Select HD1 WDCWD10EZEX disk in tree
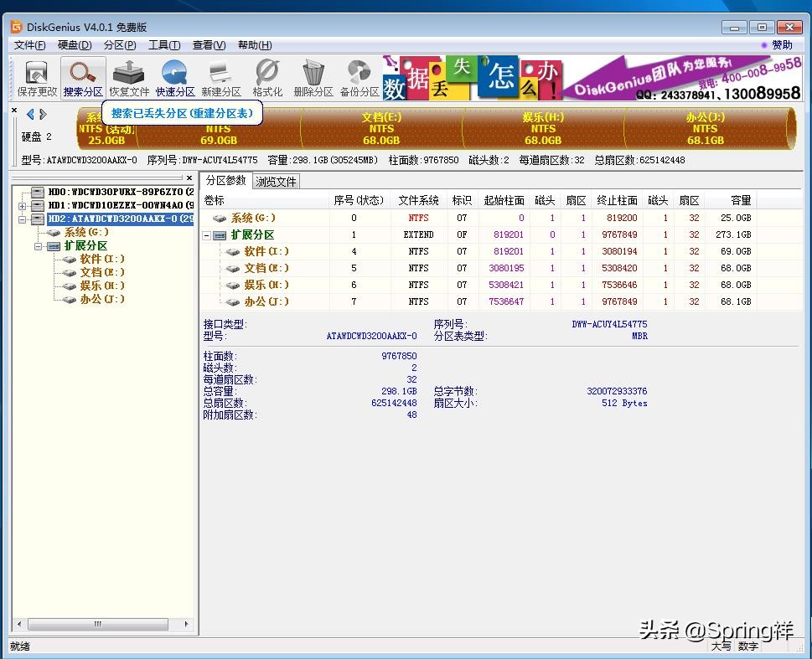This screenshot has width=812, height=659. point(121,205)
